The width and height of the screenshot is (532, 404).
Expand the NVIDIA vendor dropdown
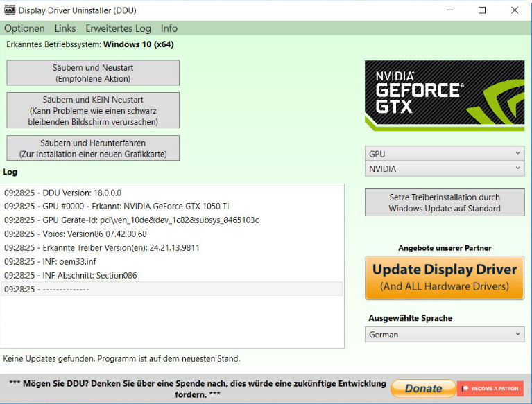(x=445, y=169)
